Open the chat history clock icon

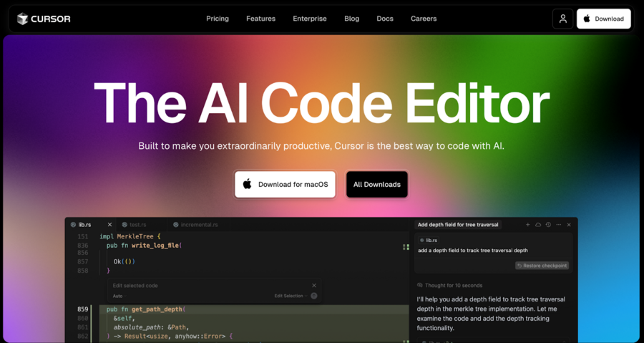tap(548, 225)
